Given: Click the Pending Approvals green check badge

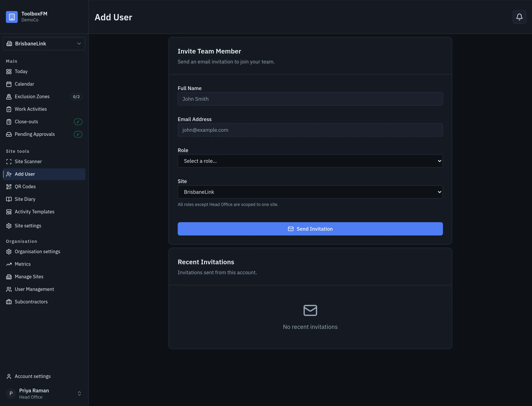Looking at the screenshot, I should (x=78, y=134).
